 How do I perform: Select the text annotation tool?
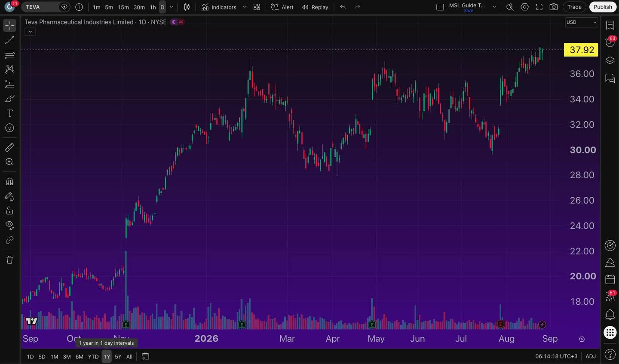pyautogui.click(x=9, y=113)
